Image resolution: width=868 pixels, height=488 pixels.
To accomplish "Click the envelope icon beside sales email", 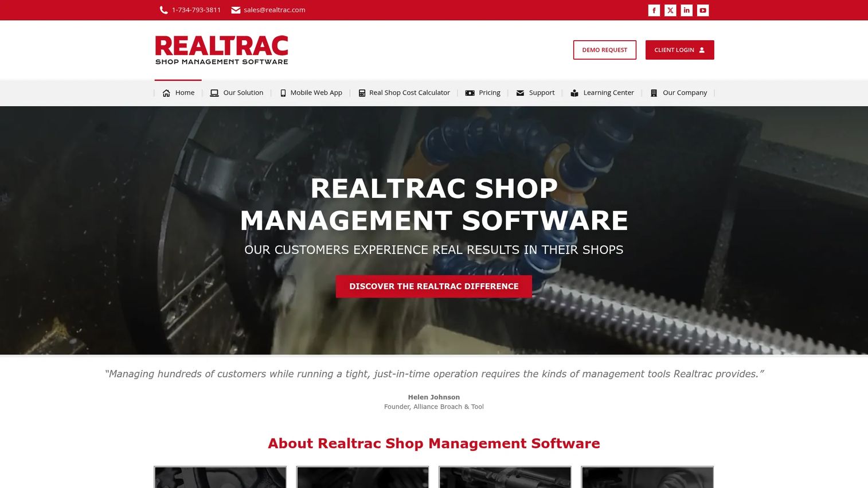I will (236, 10).
